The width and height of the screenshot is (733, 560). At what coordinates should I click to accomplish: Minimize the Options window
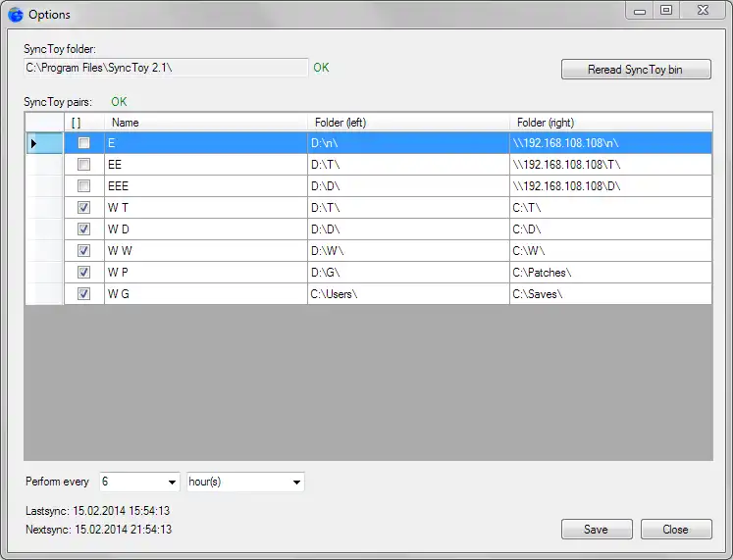click(640, 10)
